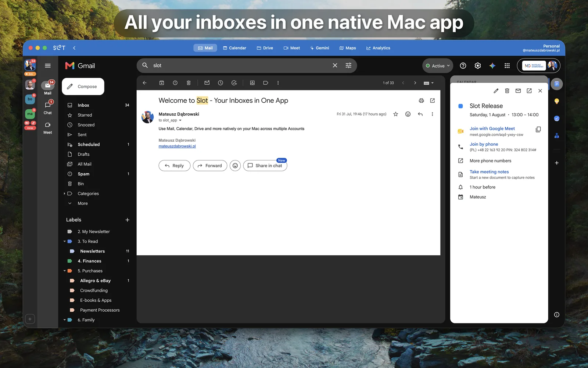Open Google Tasks in the side panel
Image resolution: width=588 pixels, height=368 pixels.
[557, 118]
